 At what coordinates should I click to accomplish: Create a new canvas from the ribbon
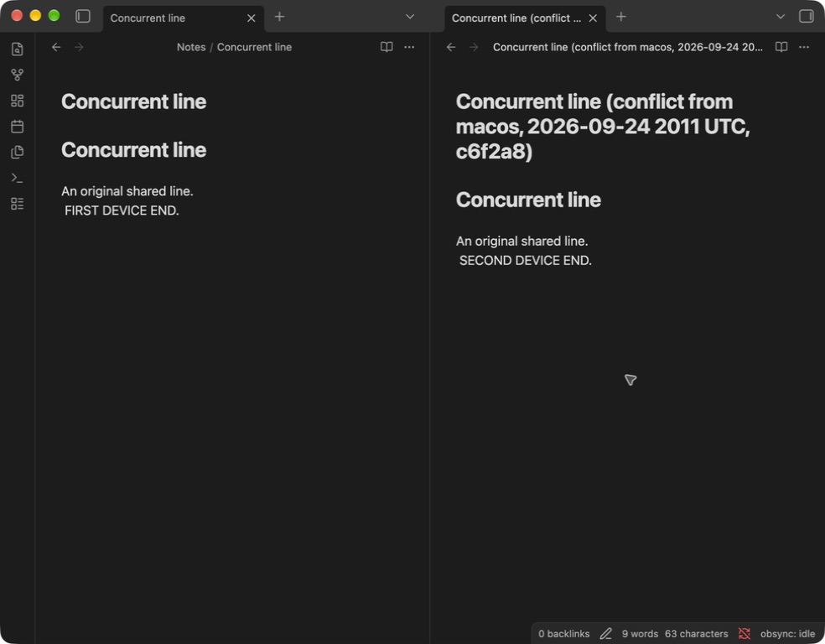pyautogui.click(x=18, y=101)
